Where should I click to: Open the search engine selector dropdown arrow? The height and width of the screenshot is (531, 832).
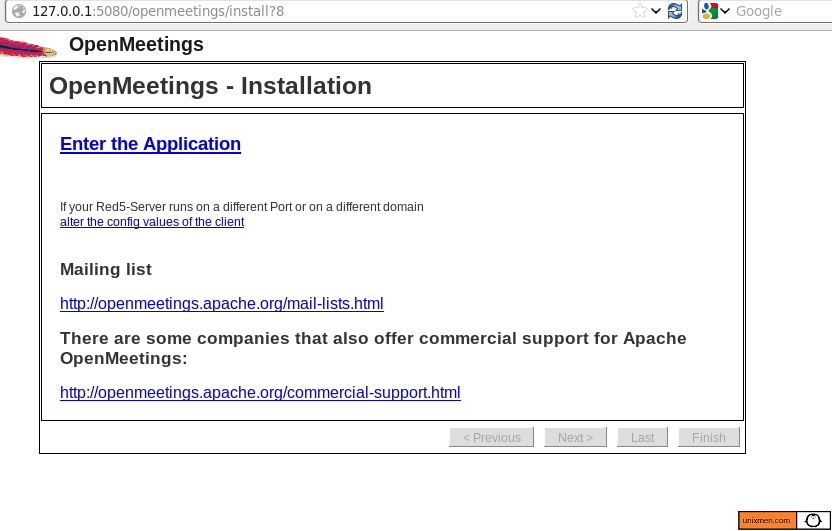(725, 11)
